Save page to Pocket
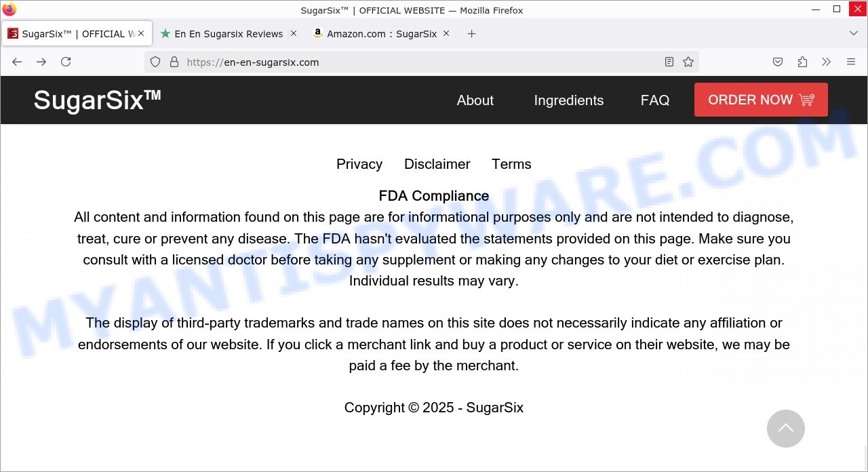The height and width of the screenshot is (472, 868). coord(778,62)
